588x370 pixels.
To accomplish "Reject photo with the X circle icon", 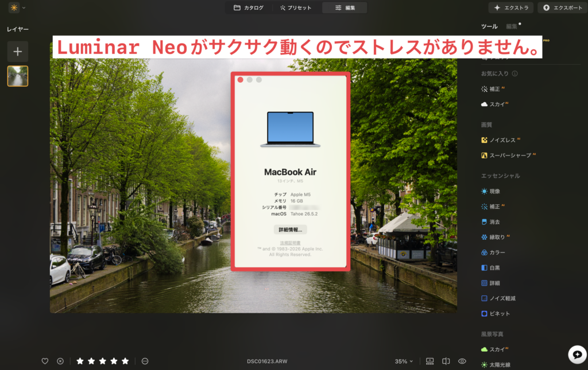I will pos(60,361).
